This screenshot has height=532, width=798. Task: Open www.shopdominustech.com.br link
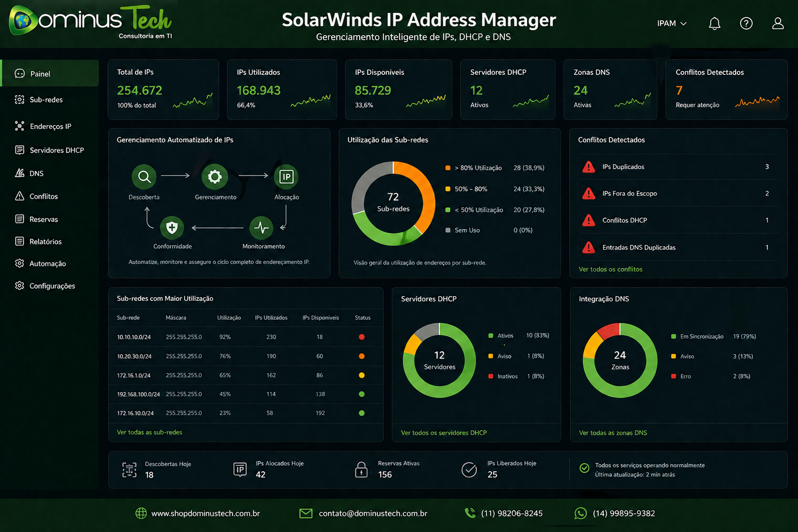pos(205,513)
